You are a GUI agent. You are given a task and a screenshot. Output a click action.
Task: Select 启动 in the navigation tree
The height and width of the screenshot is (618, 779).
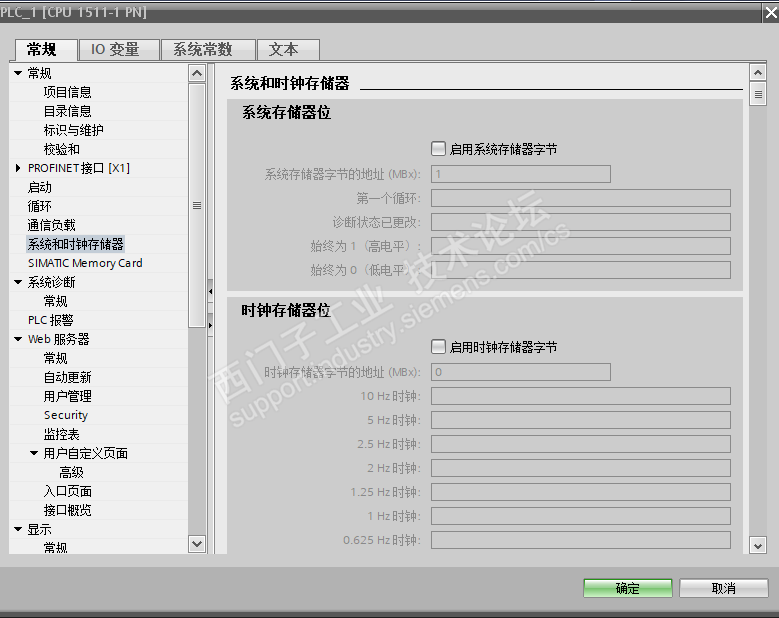40,187
